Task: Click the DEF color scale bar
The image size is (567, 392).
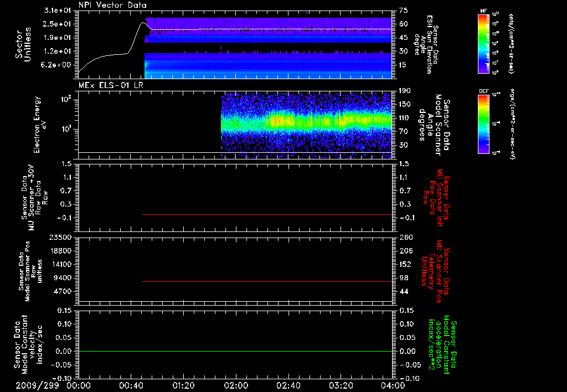Action: point(484,124)
